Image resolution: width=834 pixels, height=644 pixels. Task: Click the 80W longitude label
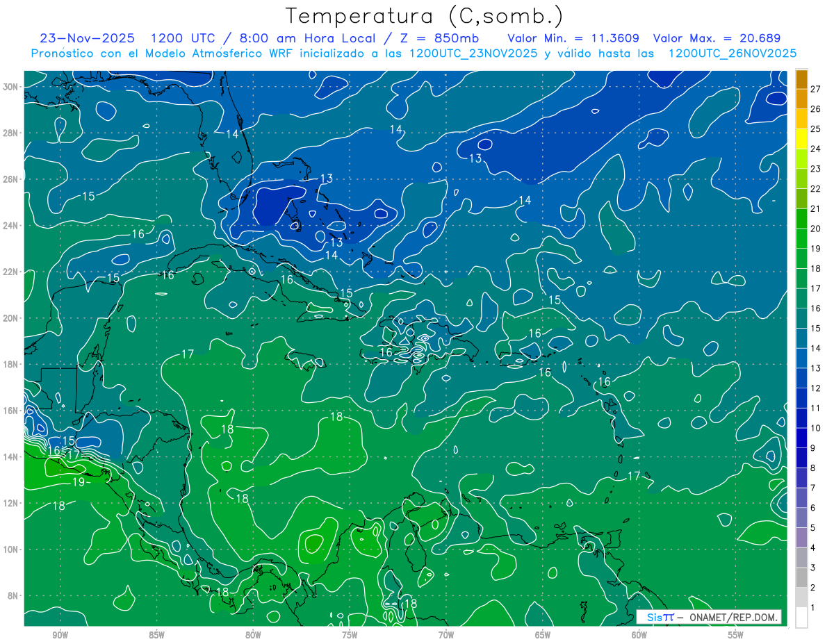point(253,635)
